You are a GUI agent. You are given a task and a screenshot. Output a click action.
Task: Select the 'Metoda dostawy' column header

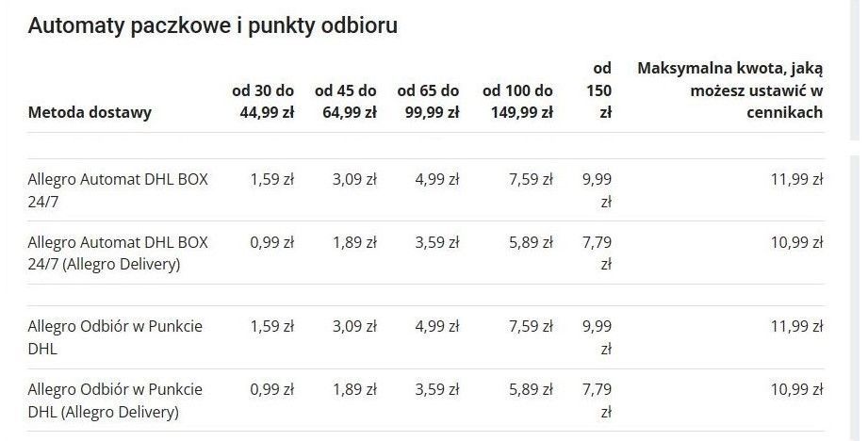pyautogui.click(x=90, y=112)
